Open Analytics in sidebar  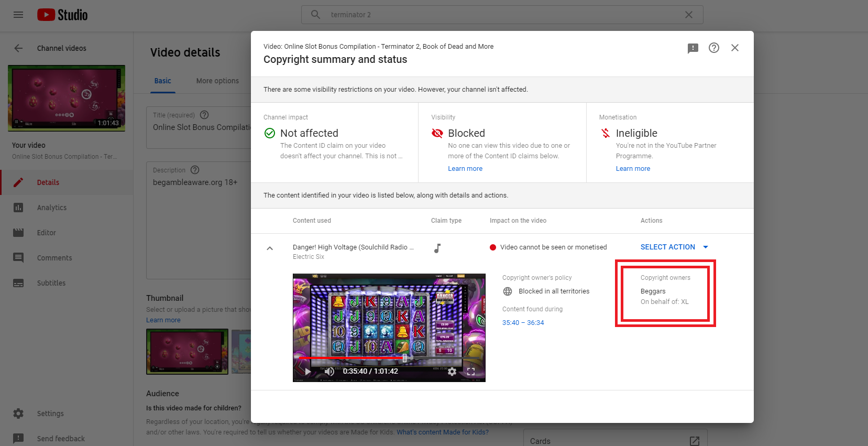click(67, 208)
